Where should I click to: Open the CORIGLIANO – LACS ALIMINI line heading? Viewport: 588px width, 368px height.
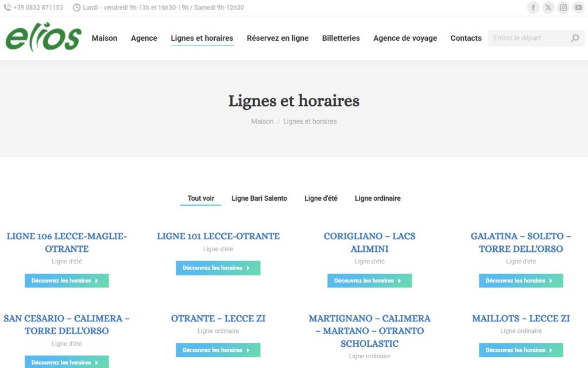[369, 242]
